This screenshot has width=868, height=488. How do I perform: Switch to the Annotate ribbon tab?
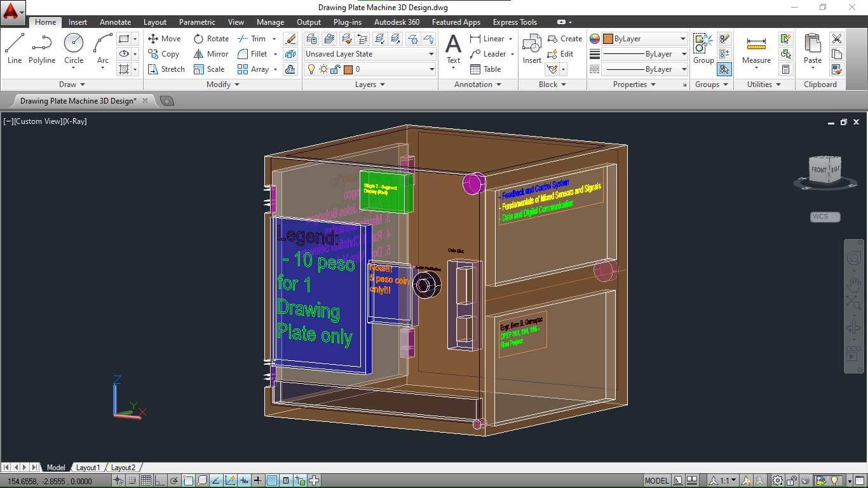[x=115, y=22]
